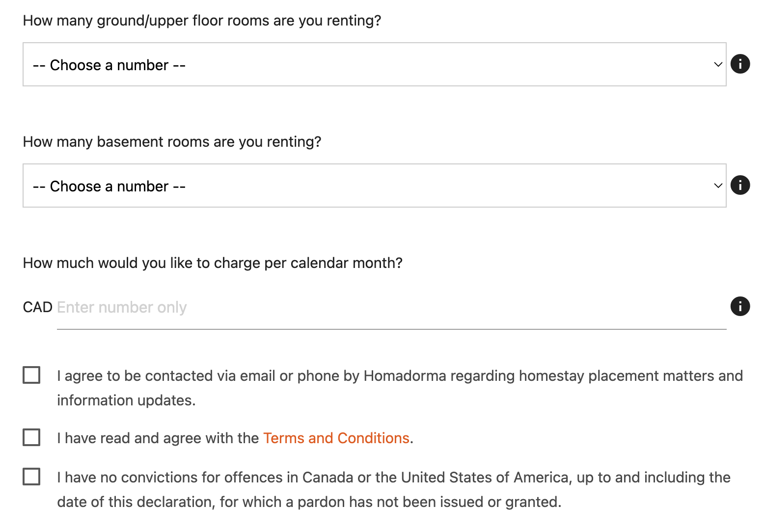Click the 'How many basement rooms' question label
The height and width of the screenshot is (532, 765).
(x=172, y=142)
